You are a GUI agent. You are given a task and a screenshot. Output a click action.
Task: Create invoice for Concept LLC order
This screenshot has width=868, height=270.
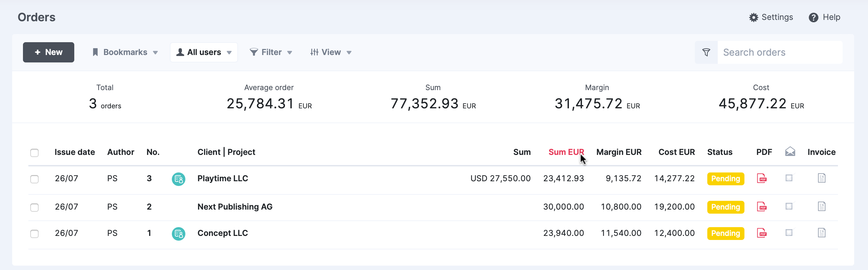(x=821, y=233)
